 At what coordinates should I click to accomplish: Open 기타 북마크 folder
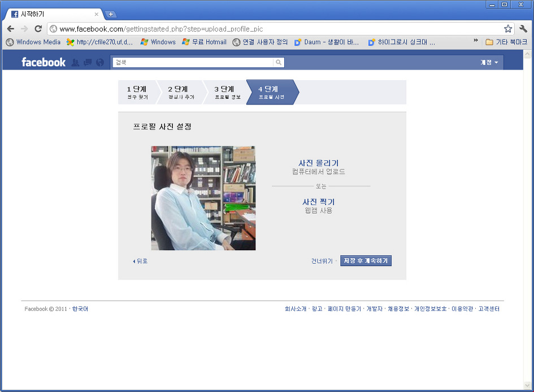[x=506, y=42]
